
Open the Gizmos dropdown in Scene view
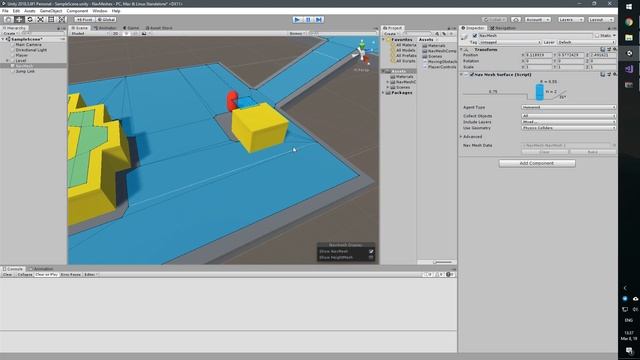(x=298, y=33)
